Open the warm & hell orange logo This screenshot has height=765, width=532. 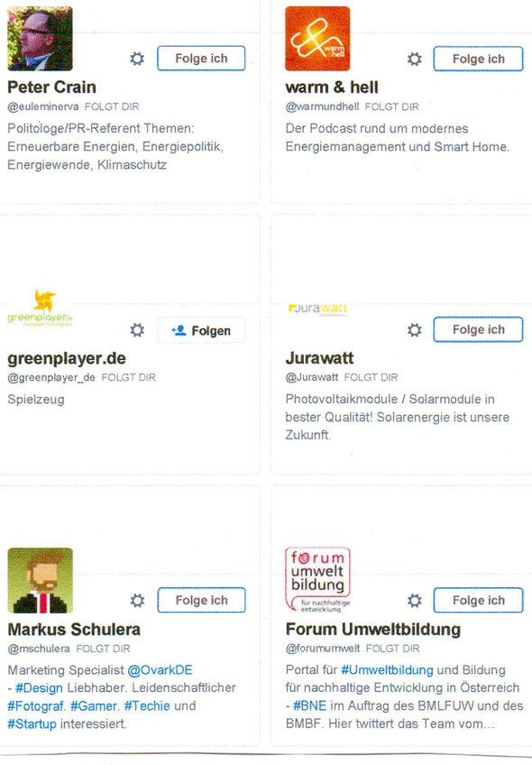coord(317,39)
